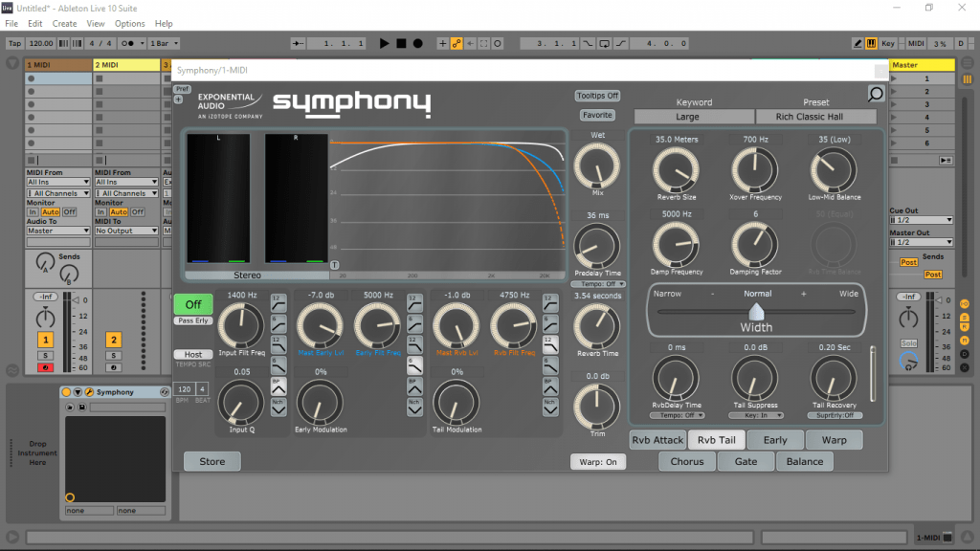Click the magnifier search icon in Symphony
Viewport: 980px width, 551px height.
(876, 95)
